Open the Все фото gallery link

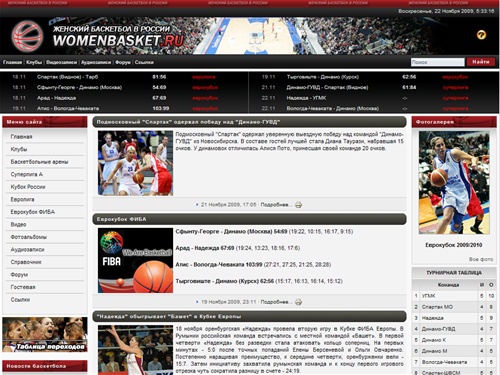click(x=481, y=259)
